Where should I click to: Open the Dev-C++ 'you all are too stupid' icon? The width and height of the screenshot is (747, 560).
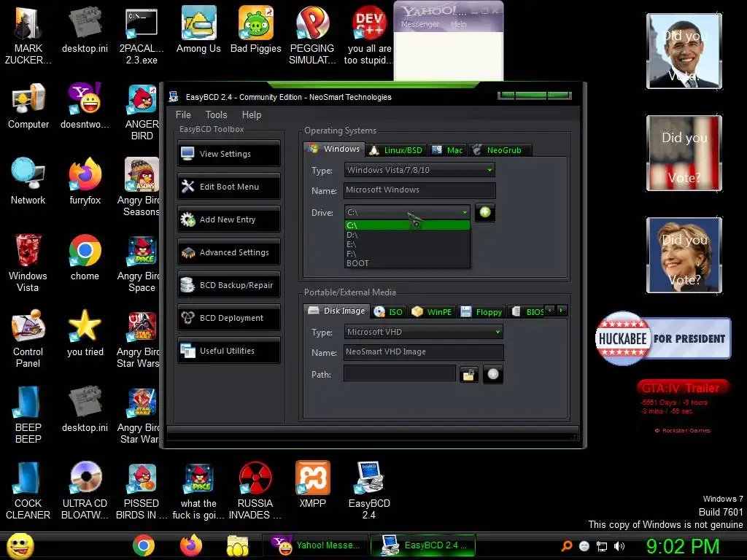click(x=369, y=35)
